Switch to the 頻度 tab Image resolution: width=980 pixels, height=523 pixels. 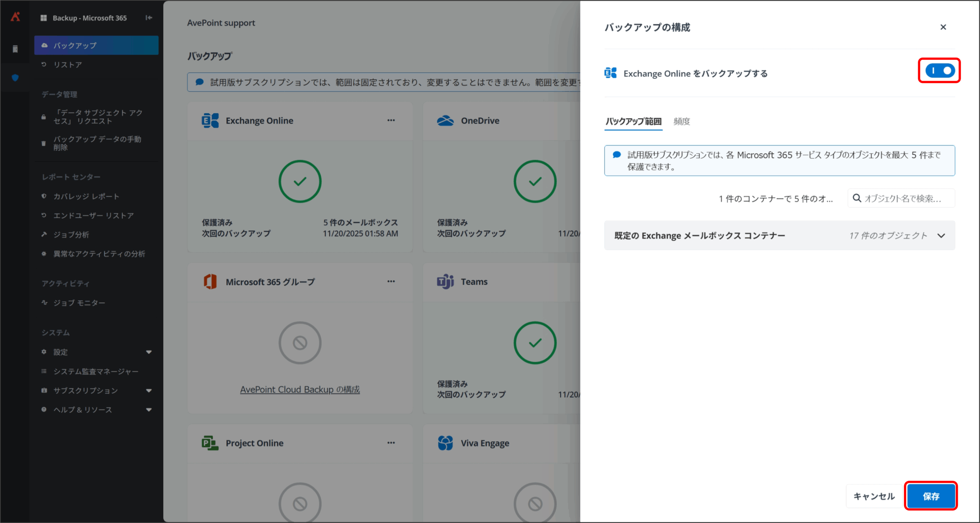681,121
